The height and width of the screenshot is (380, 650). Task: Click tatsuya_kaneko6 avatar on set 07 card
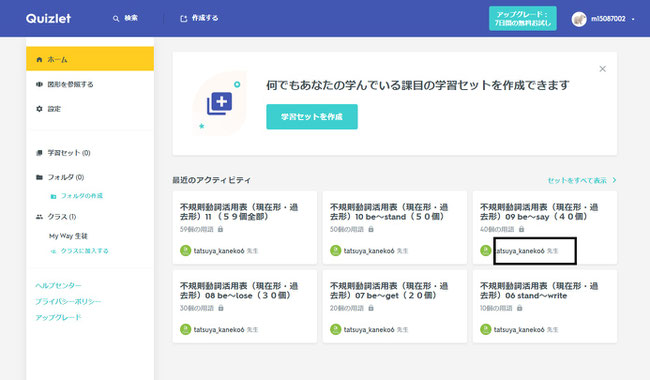pos(335,329)
